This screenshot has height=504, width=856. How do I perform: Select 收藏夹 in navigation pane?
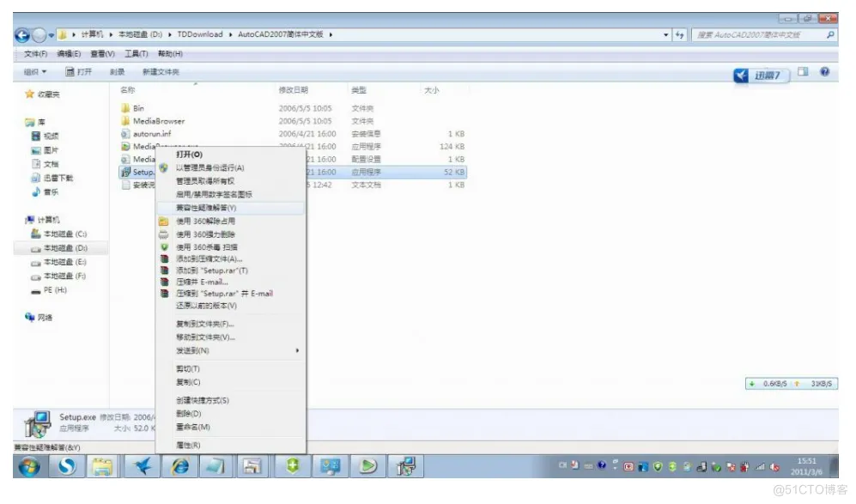[42, 94]
